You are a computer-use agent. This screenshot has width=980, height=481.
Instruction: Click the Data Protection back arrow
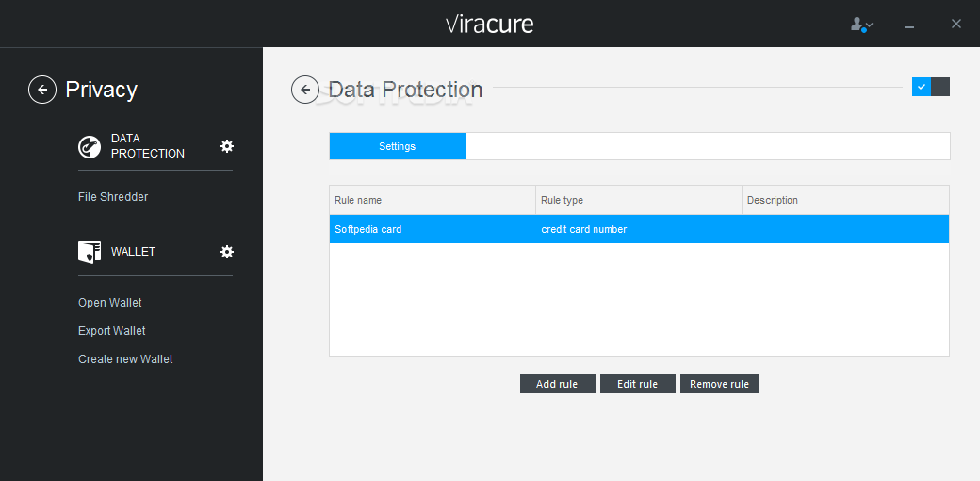pos(305,90)
